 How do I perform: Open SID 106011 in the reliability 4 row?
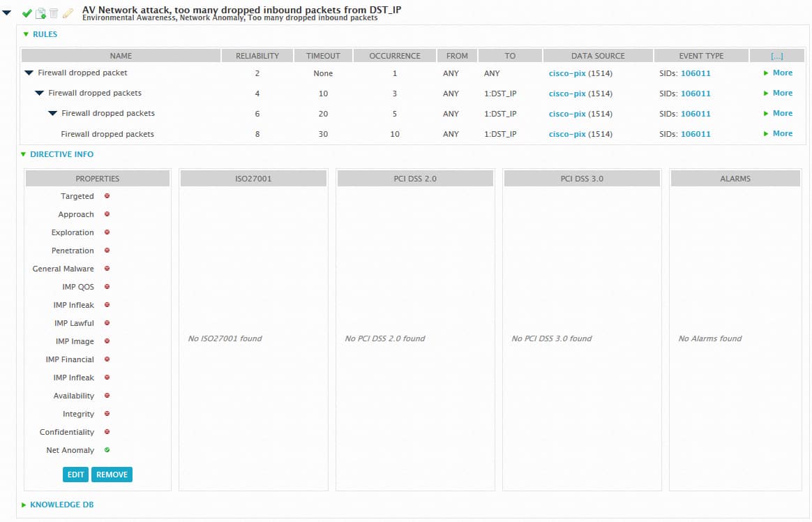click(x=696, y=94)
